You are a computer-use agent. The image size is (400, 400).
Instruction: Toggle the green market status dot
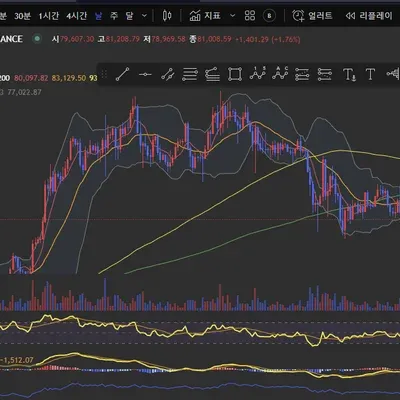pos(37,39)
